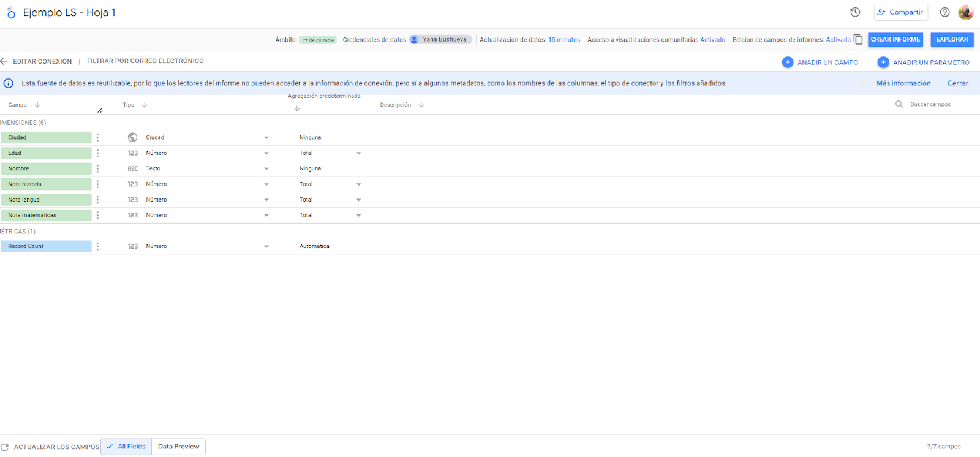The image size is (980, 457).
Task: Expand the type dropdown for Nombre
Action: [x=266, y=168]
